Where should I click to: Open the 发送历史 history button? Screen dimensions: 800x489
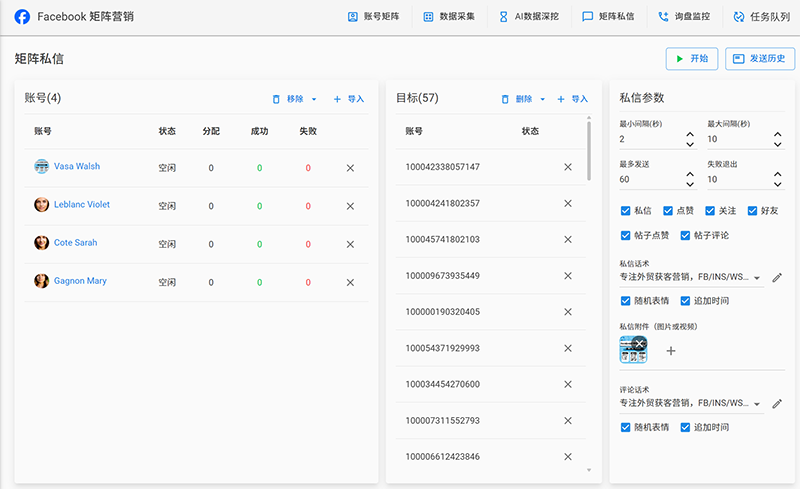(x=761, y=59)
